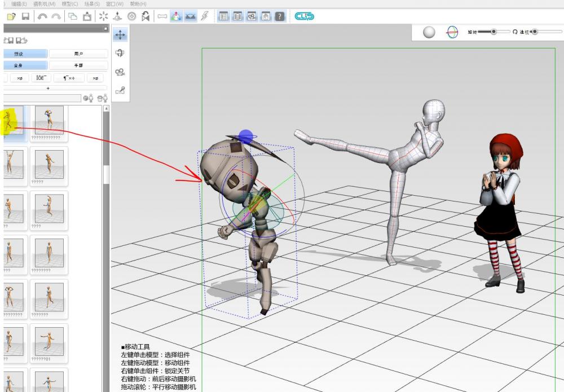The height and width of the screenshot is (392, 564).
Task: Click the delete pose trash figure icon
Action: click(x=103, y=98)
